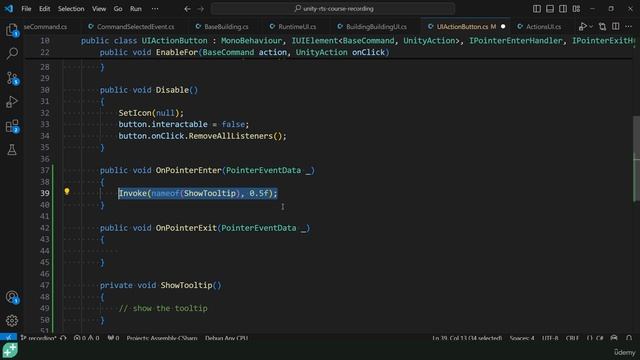Click the ShowTooltip method name on line 47
Screen dimensions: 640x360
(x=186, y=285)
